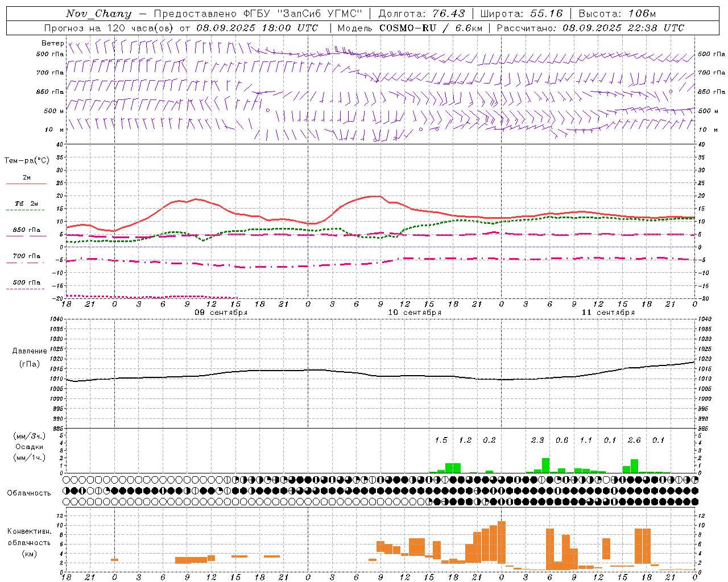This screenshot has height=582, width=728.
Task: Select the latitude value 55.16
Action: (546, 14)
